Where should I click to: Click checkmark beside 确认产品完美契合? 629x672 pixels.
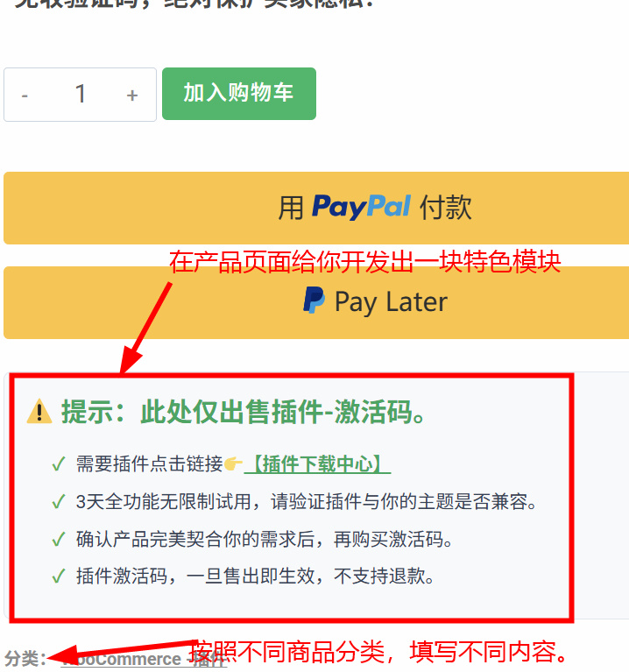(x=59, y=539)
